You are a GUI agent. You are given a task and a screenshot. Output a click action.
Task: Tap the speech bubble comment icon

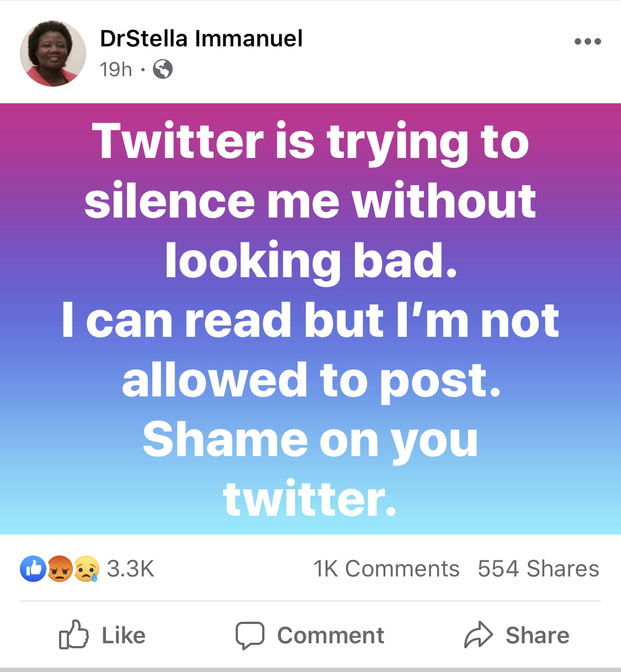250,635
